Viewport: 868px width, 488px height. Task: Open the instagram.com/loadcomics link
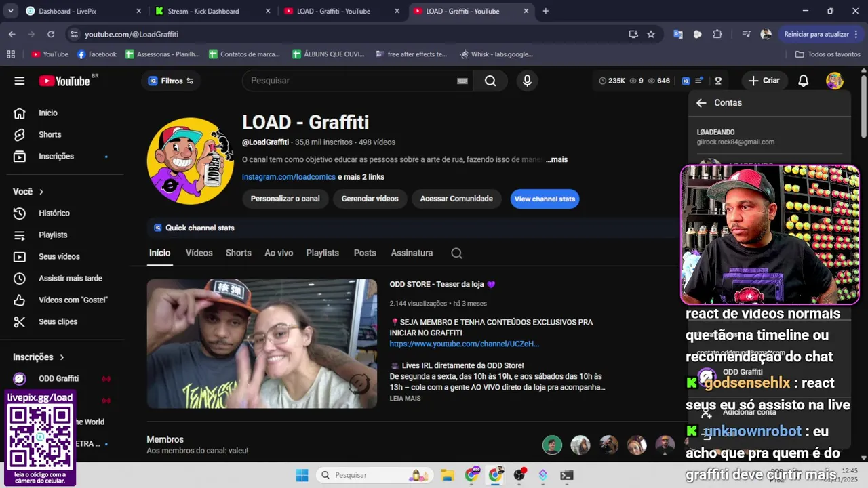click(x=289, y=177)
